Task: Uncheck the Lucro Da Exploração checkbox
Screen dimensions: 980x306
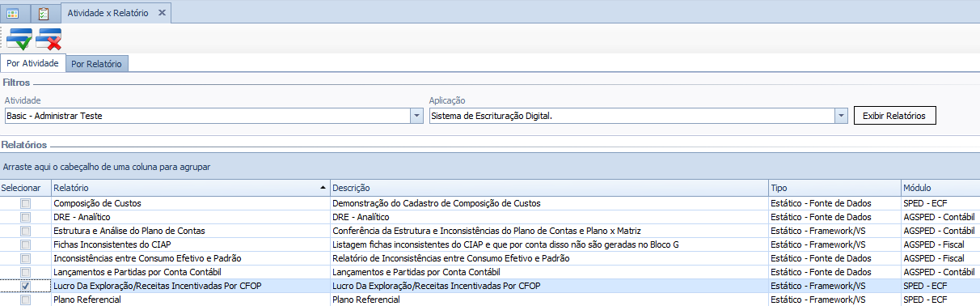Action: (x=25, y=286)
